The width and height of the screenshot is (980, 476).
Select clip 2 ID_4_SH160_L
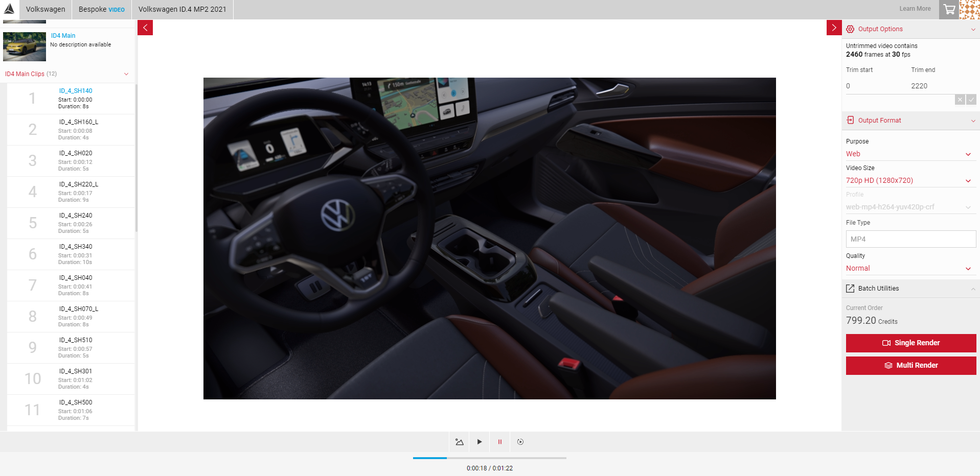pyautogui.click(x=71, y=130)
